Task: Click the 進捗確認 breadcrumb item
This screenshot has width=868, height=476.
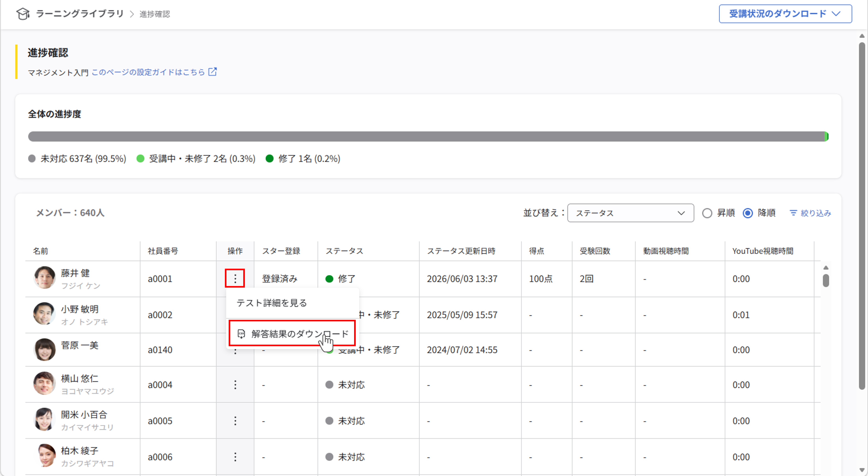Action: (155, 14)
